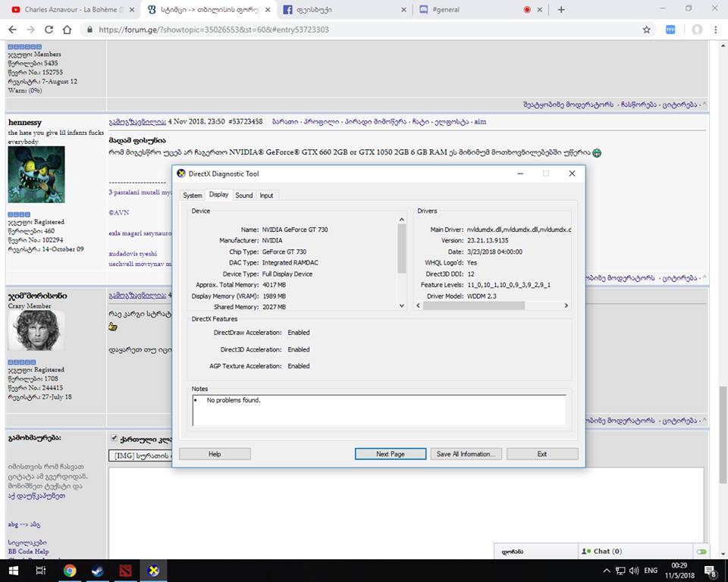Open Task View on taskbar
Screen dimensions: 728x582
(41, 571)
